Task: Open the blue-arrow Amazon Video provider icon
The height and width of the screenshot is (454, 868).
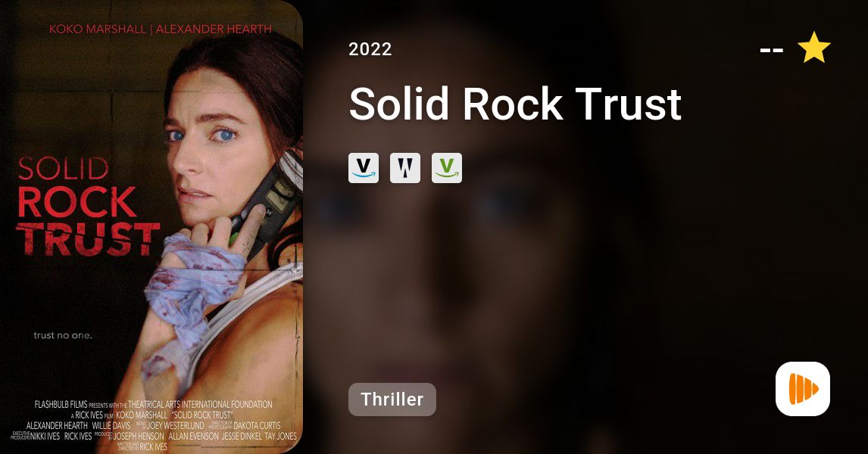Action: click(x=364, y=168)
